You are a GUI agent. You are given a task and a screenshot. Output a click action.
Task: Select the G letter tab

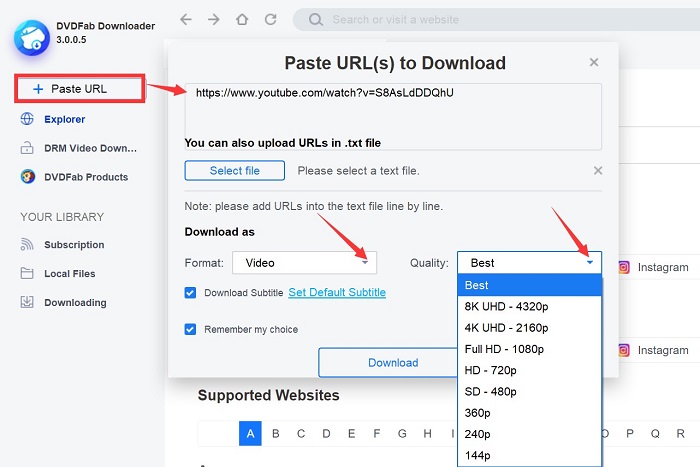(x=402, y=434)
